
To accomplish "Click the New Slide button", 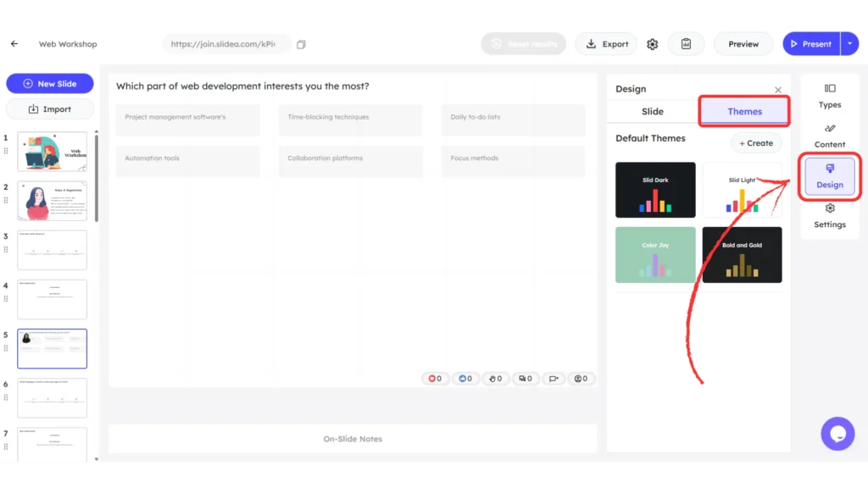I will pos(49,84).
